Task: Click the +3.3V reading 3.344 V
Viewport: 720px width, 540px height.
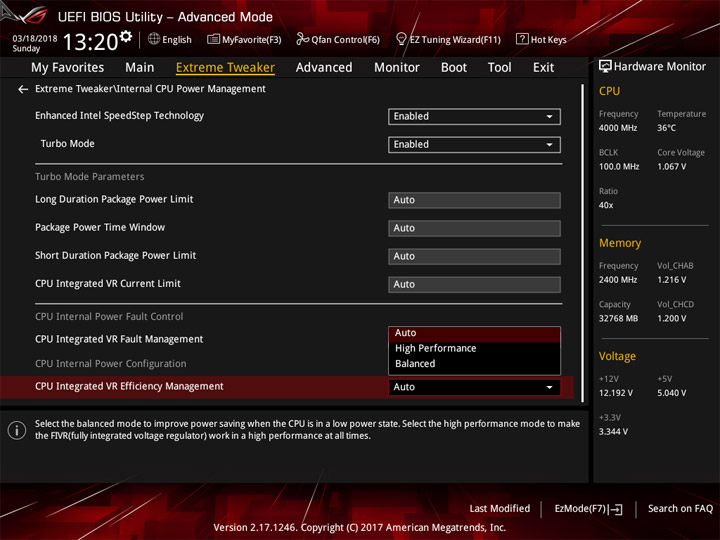Action: (x=613, y=432)
